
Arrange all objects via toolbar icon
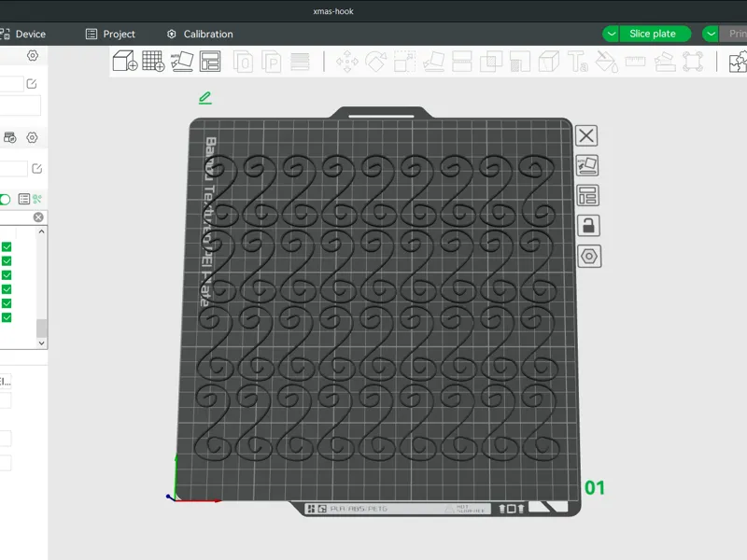[x=210, y=62]
